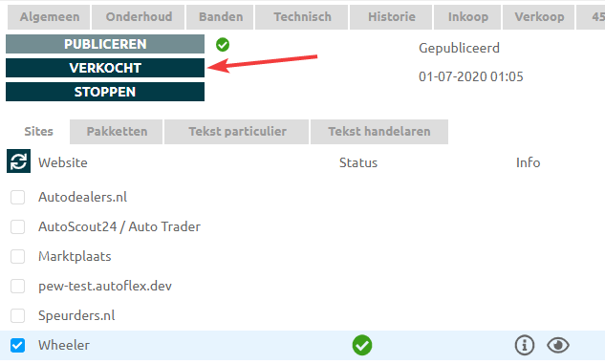
Task: Click the VERKOCHT button
Action: tap(105, 68)
